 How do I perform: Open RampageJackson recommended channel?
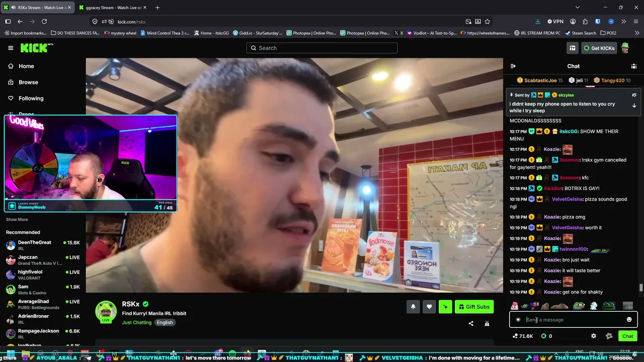43,334
